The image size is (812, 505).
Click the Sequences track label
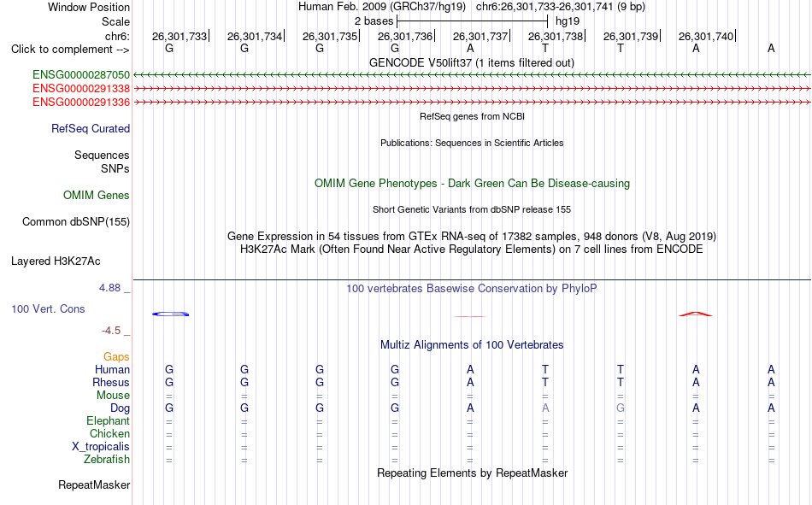[x=102, y=155]
